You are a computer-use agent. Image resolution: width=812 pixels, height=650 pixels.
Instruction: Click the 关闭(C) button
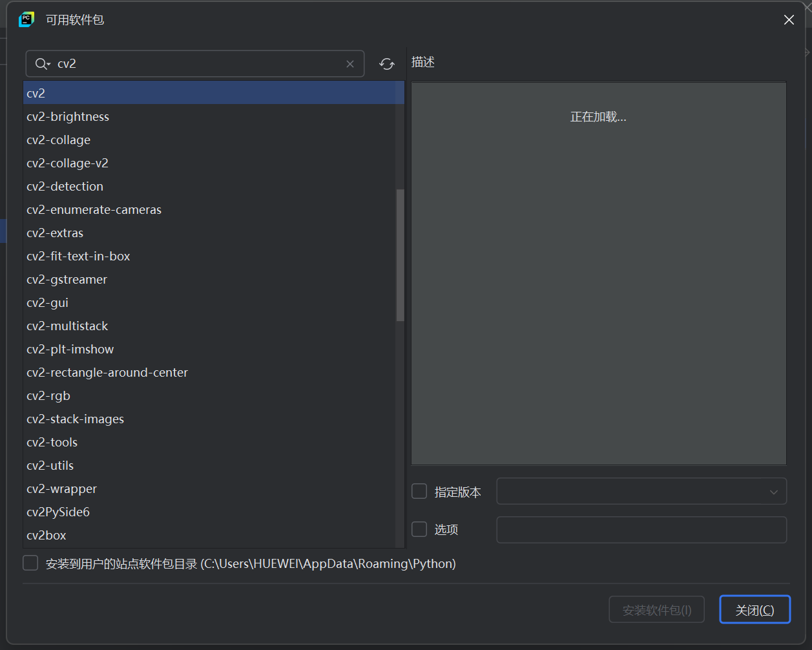pyautogui.click(x=755, y=609)
